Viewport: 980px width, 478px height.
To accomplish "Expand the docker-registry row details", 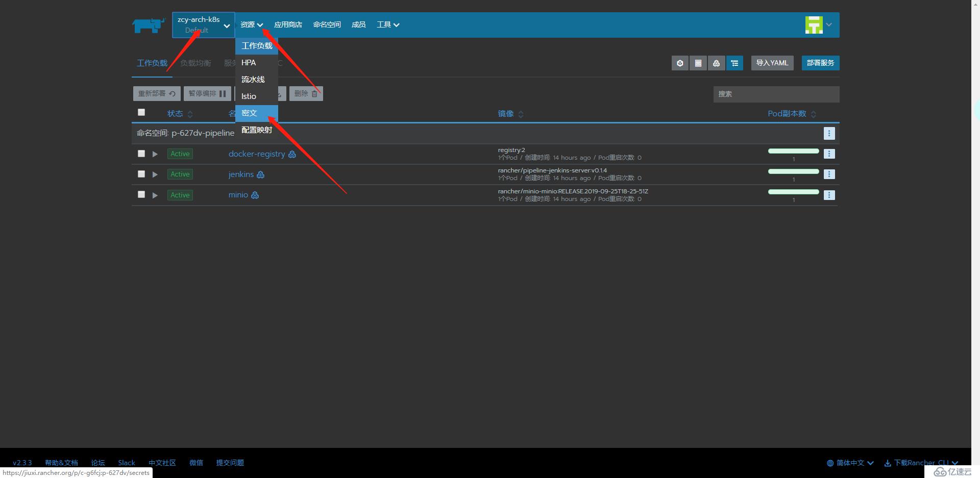I will click(x=155, y=154).
